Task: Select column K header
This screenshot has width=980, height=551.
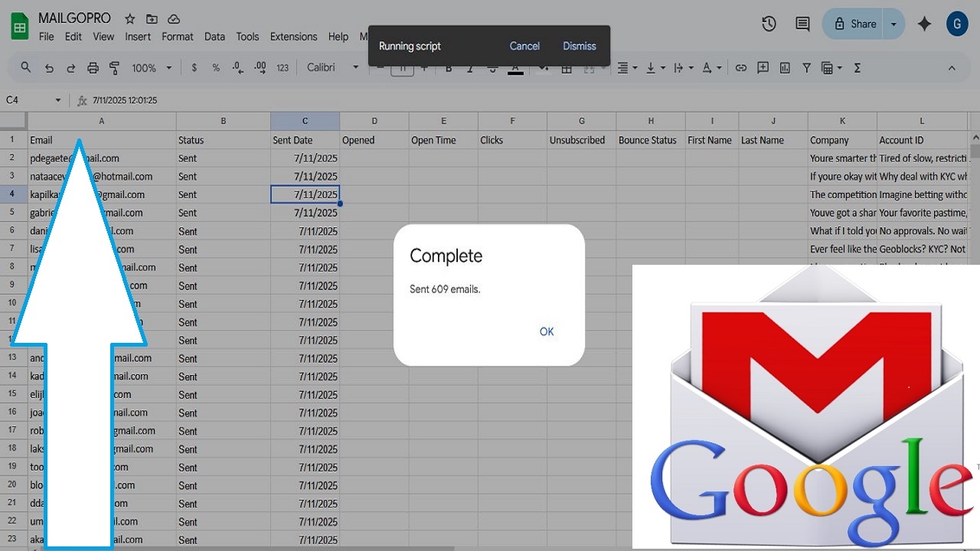Action: [842, 121]
